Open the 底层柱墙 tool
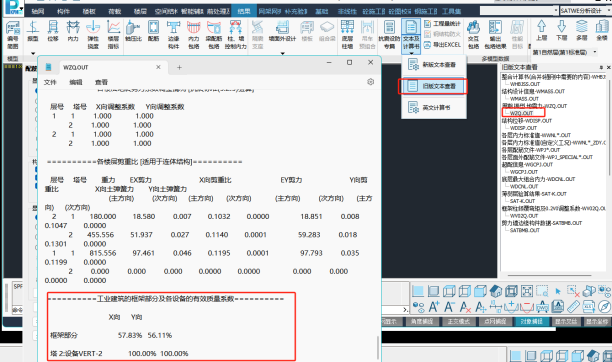Screen dimensions: 612x362 point(347,35)
